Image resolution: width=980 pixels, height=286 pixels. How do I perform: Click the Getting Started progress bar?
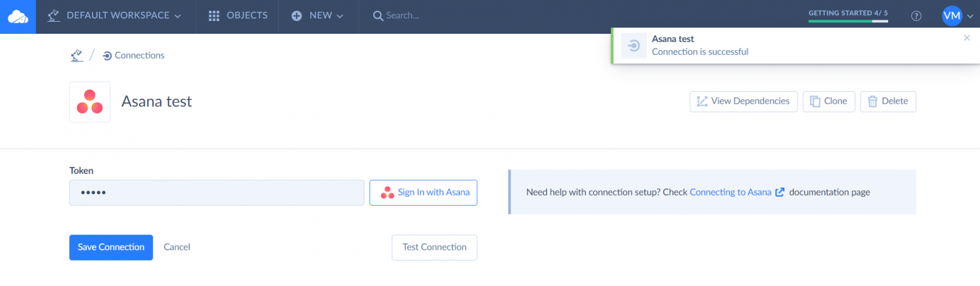click(847, 20)
